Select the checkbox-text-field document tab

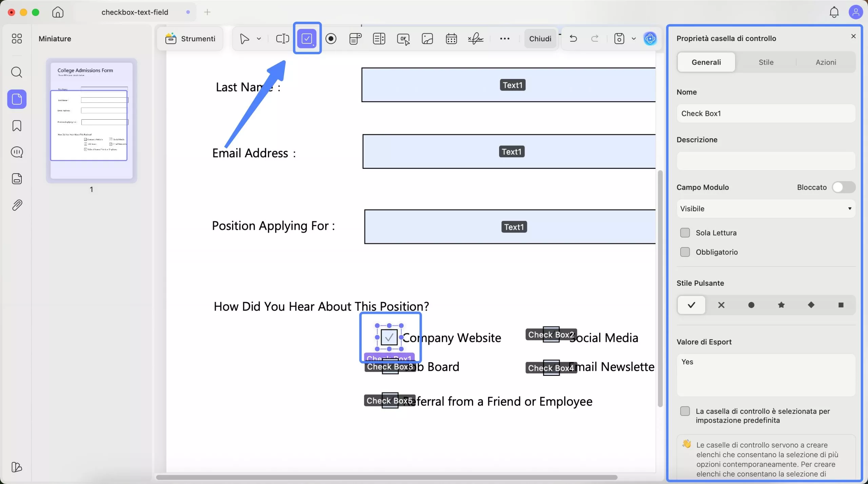[135, 12]
